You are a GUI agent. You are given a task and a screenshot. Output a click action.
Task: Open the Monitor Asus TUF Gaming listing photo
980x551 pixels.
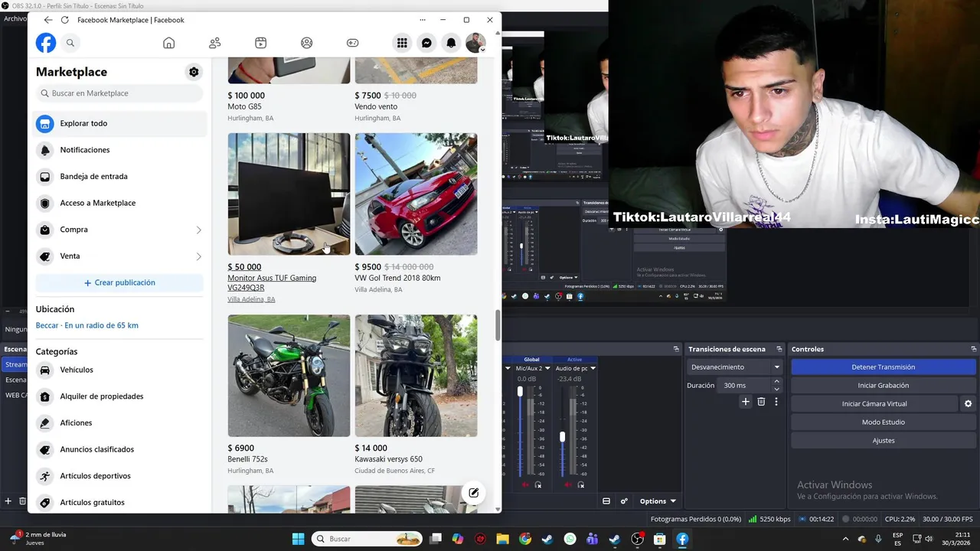pyautogui.click(x=289, y=194)
